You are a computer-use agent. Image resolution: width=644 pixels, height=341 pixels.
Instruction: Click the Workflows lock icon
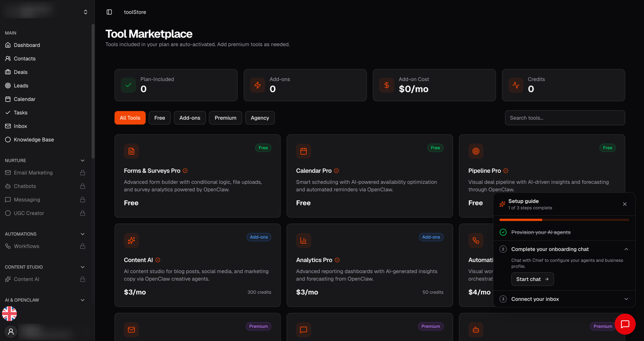point(83,246)
